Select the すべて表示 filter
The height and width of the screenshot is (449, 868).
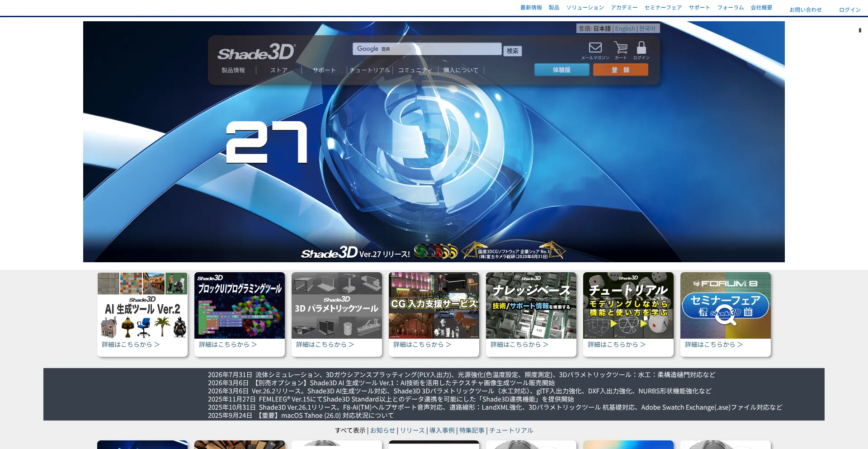(x=350, y=430)
